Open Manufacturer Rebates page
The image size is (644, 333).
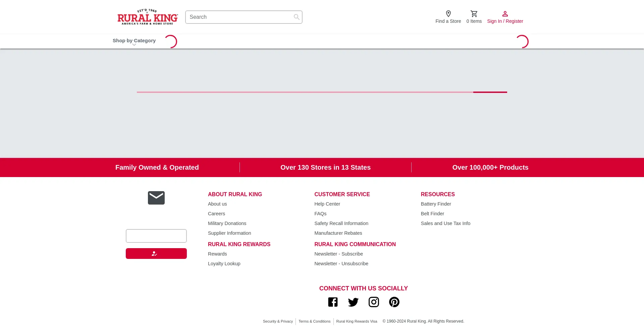tap(338, 233)
